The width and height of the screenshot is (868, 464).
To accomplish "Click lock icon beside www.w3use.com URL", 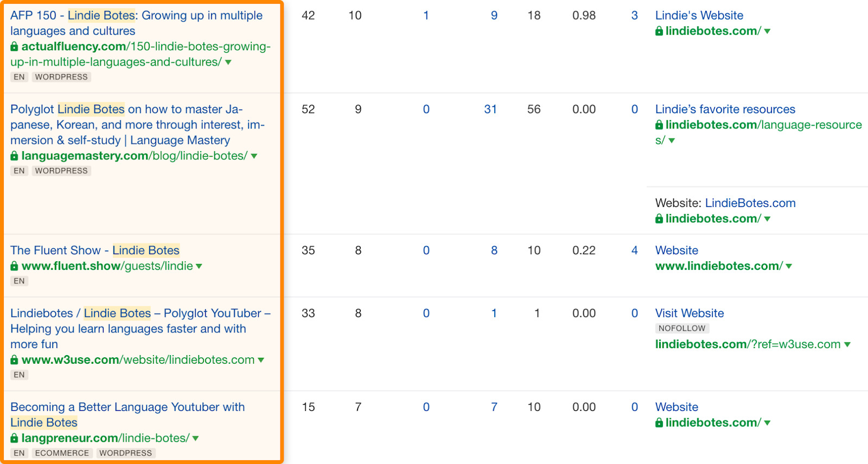I will 14,360.
